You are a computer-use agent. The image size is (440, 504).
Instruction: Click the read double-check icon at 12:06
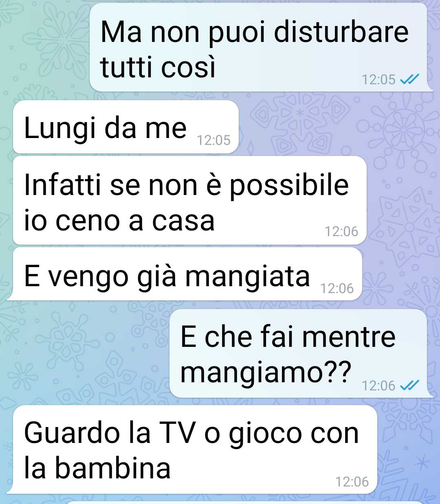click(409, 385)
